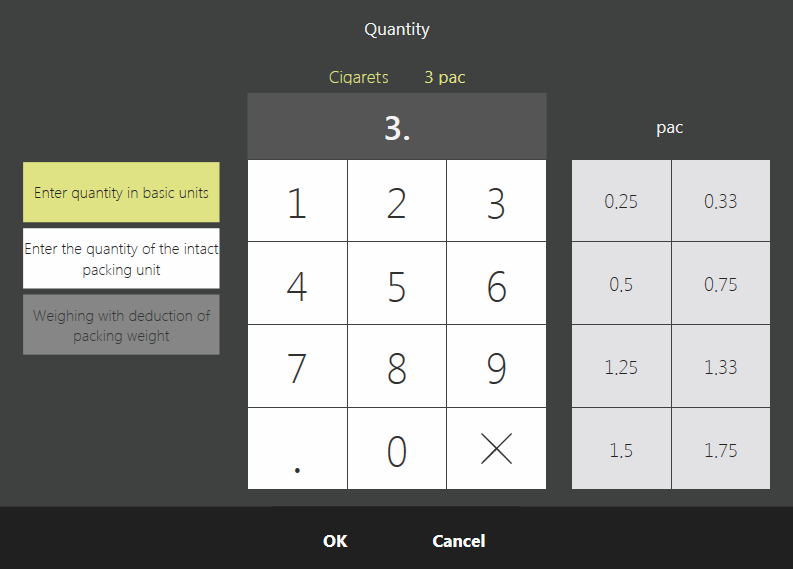Select the 0,75 preset quantity
This screenshot has width=793, height=569.
pyautogui.click(x=720, y=284)
